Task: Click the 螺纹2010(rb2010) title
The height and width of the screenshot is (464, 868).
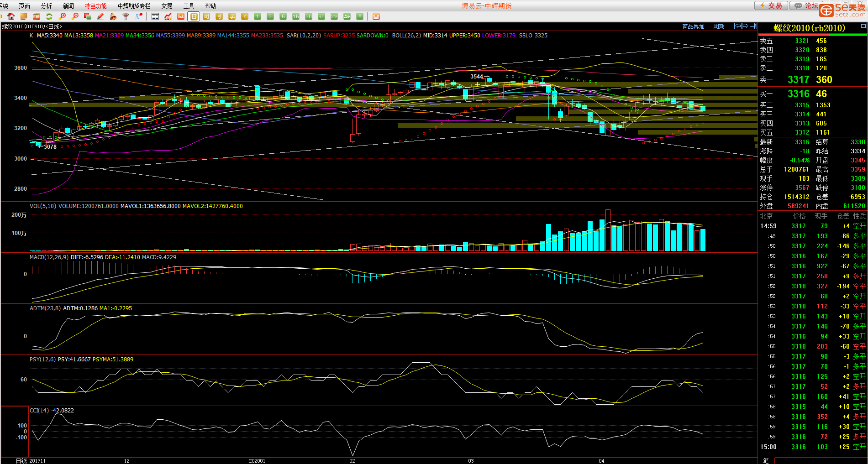Action: point(809,28)
